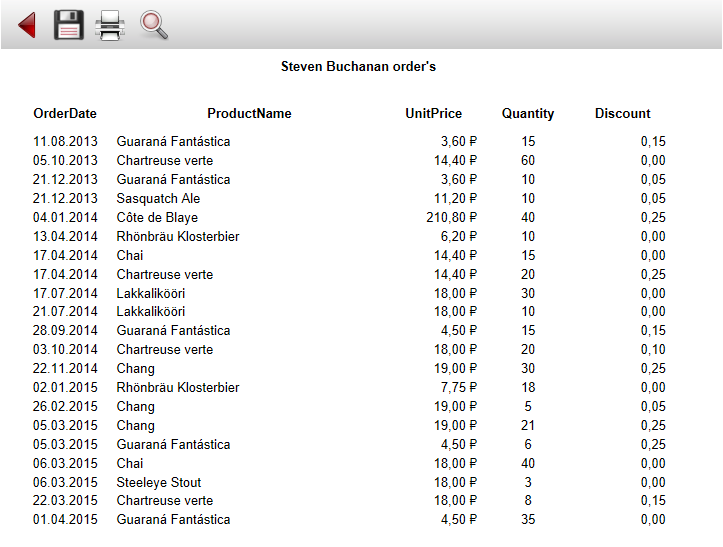Screen dimensions: 723x547
Task: Click the quantity 35
Action: tap(528, 519)
